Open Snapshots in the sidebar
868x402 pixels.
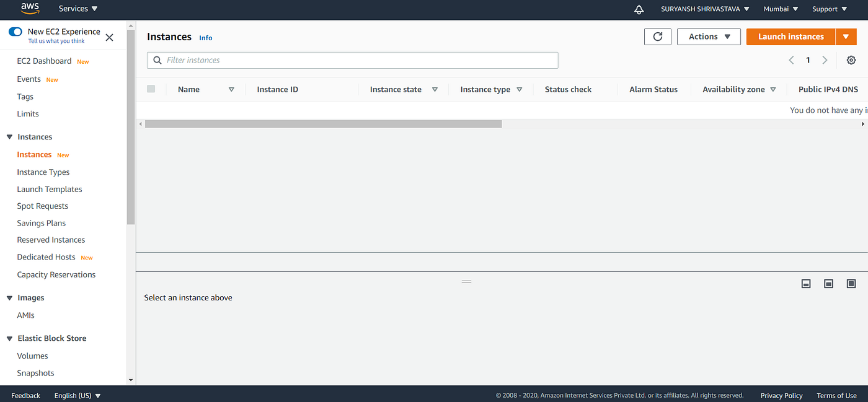coord(35,373)
